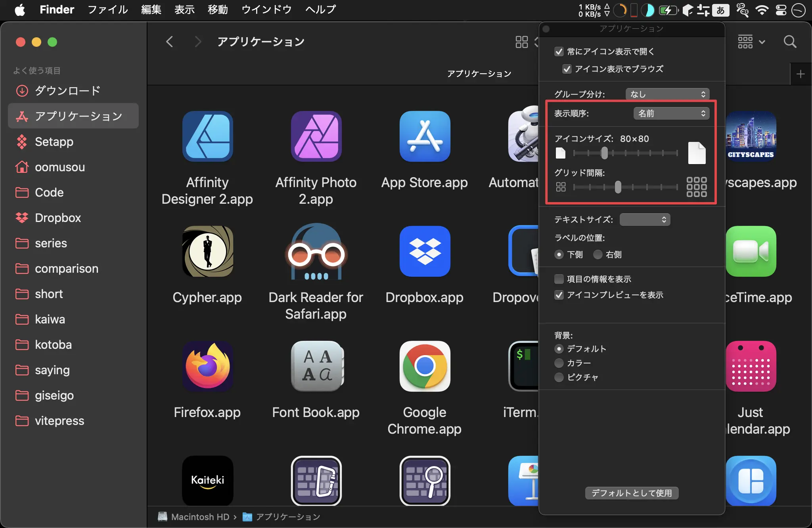Image resolution: width=812 pixels, height=528 pixels.
Task: Open battery status in menu bar
Action: pyautogui.click(x=668, y=10)
